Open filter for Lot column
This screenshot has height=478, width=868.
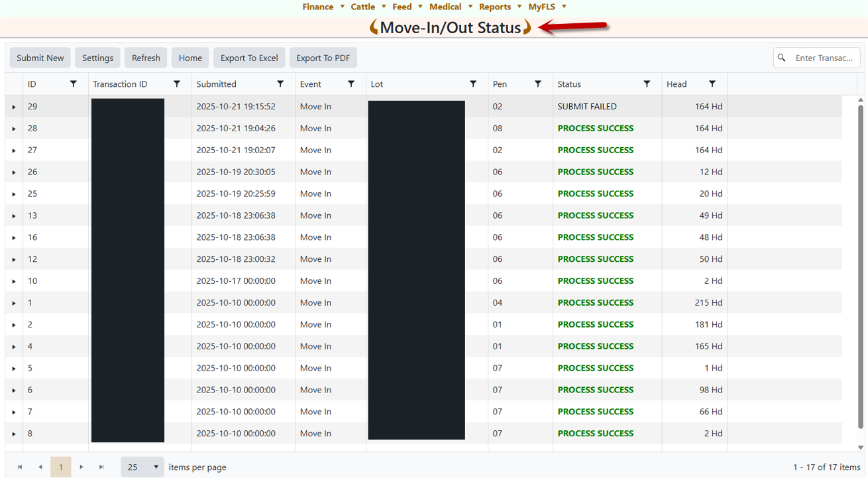click(473, 84)
